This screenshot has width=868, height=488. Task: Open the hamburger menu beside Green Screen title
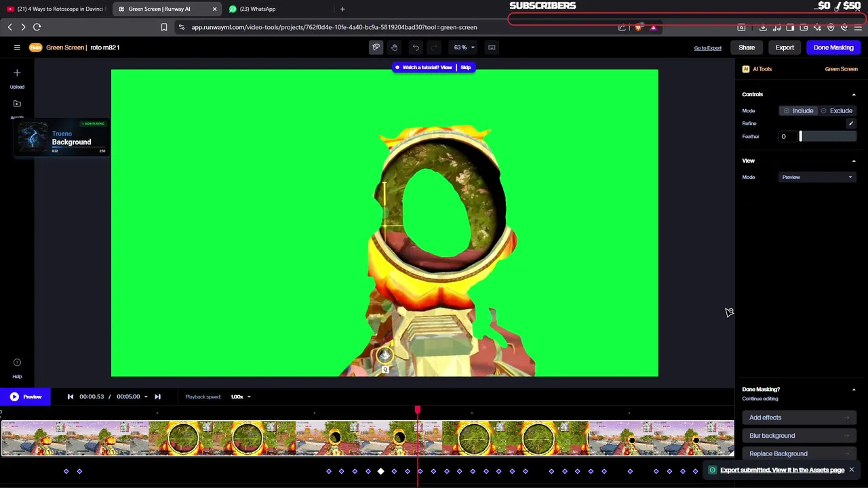17,47
